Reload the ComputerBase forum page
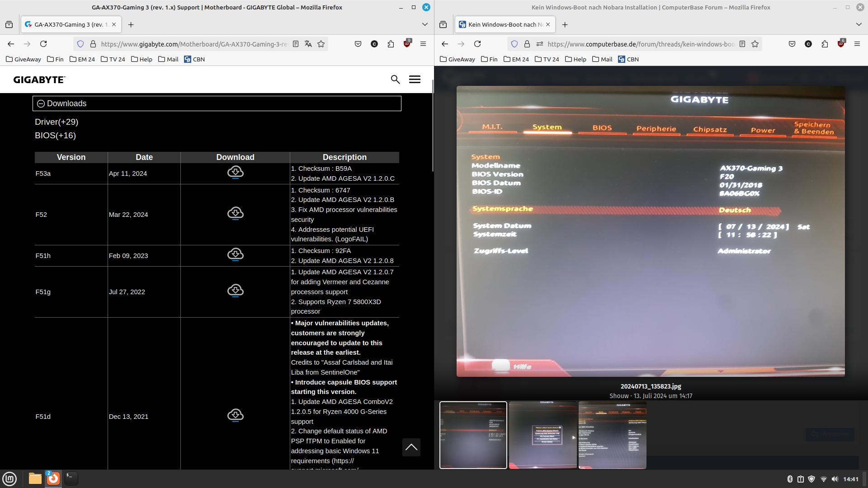 [x=477, y=44]
